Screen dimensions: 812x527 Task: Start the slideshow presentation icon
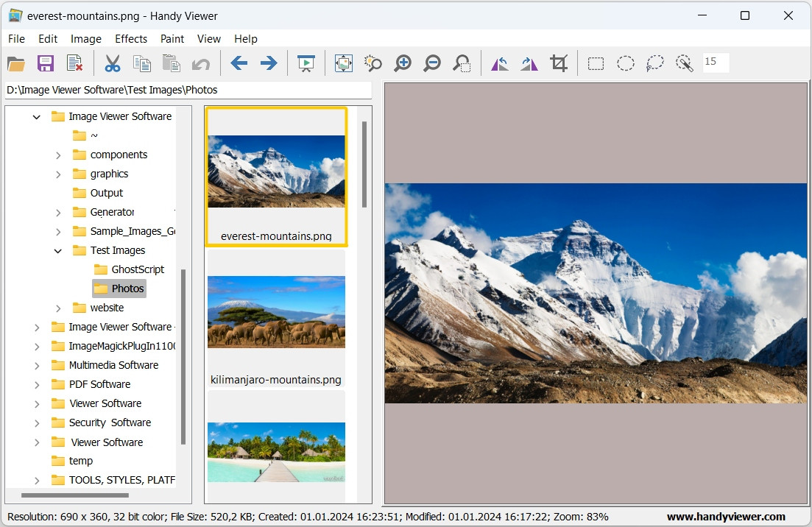pyautogui.click(x=306, y=63)
